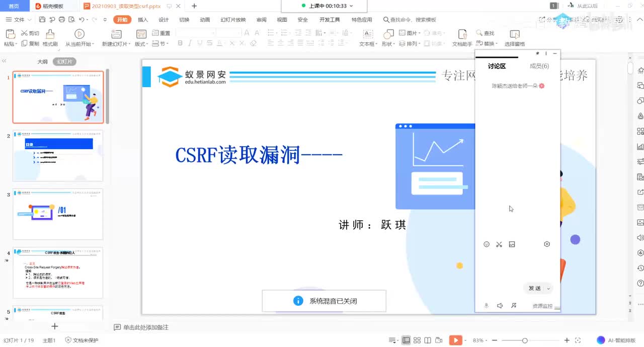
Task: Switch to the 成员(6) members tab
Action: (x=539, y=66)
